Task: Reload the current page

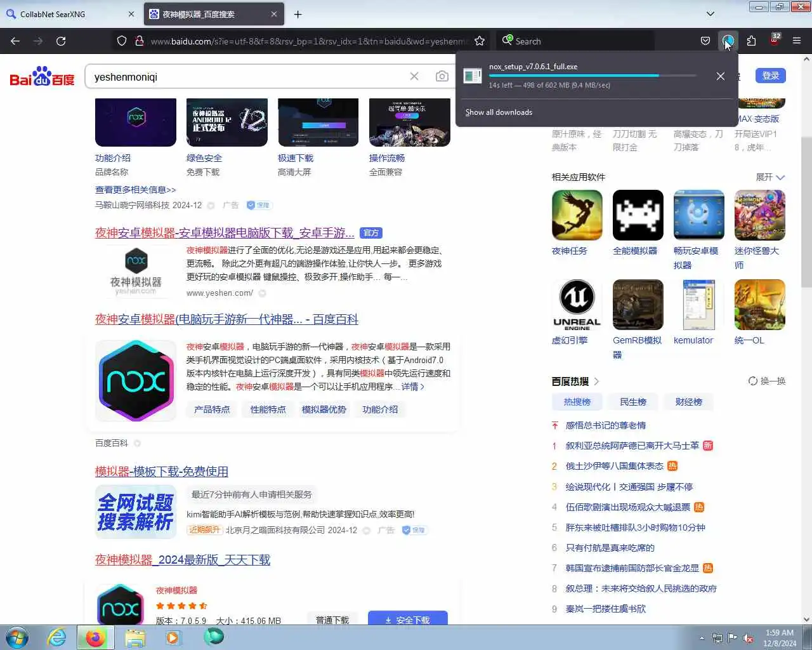Action: (61, 41)
